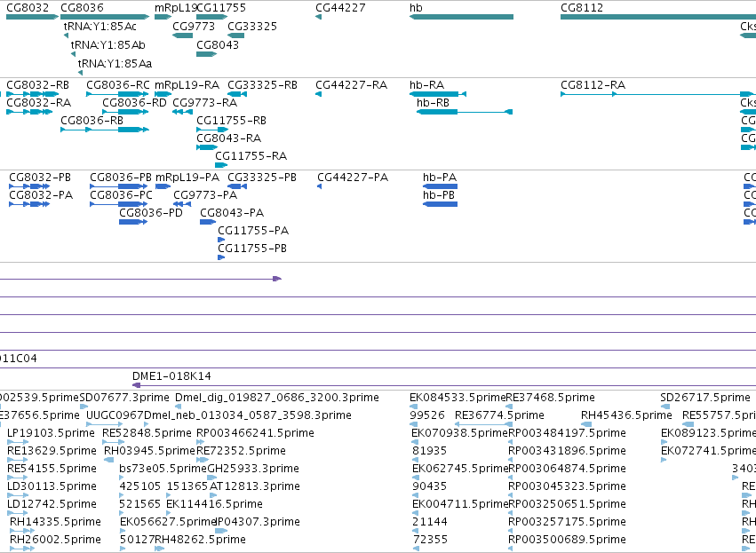Select the AT12813.3prime EST label
The height and width of the screenshot is (553, 756).
[255, 486]
